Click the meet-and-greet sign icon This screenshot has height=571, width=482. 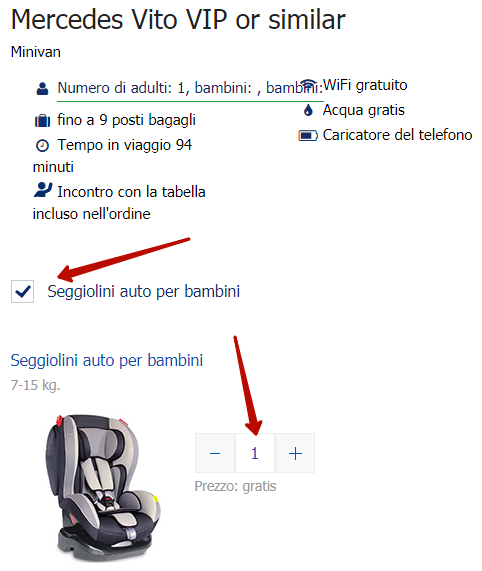(43, 190)
